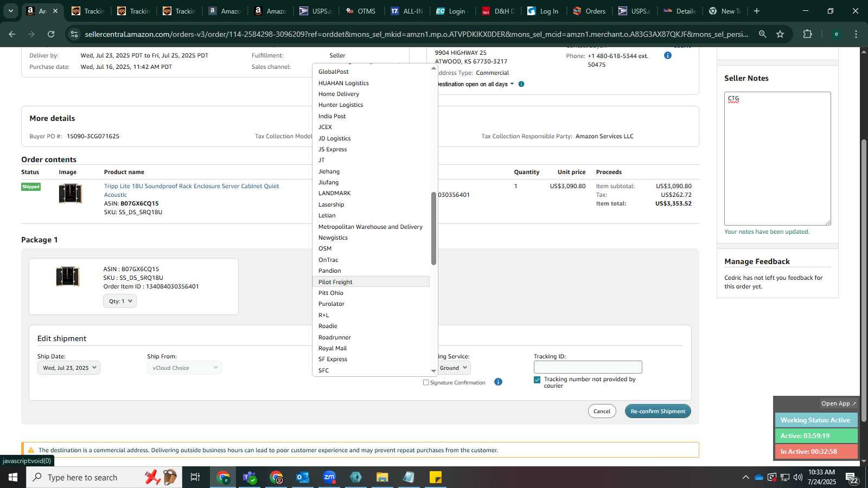Open the tab search chevron at top left

tap(10, 11)
